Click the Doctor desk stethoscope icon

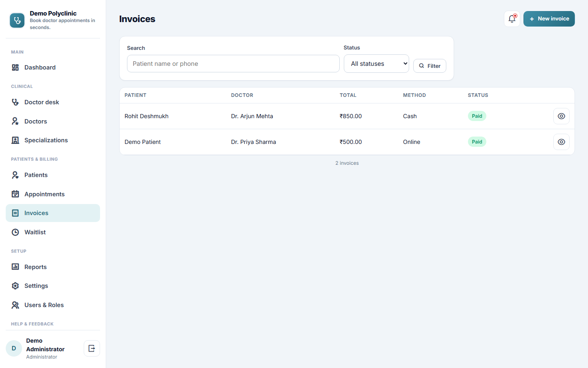[15, 102]
